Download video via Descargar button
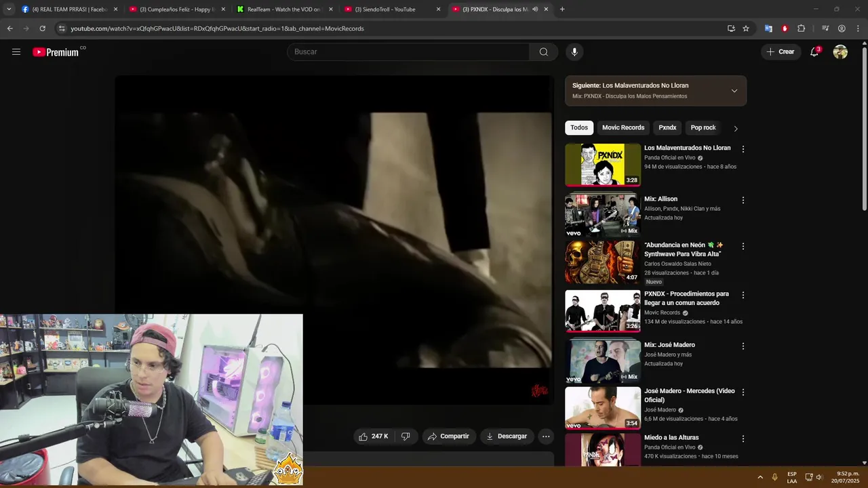Screen dimensions: 868x488 [x=507, y=436]
